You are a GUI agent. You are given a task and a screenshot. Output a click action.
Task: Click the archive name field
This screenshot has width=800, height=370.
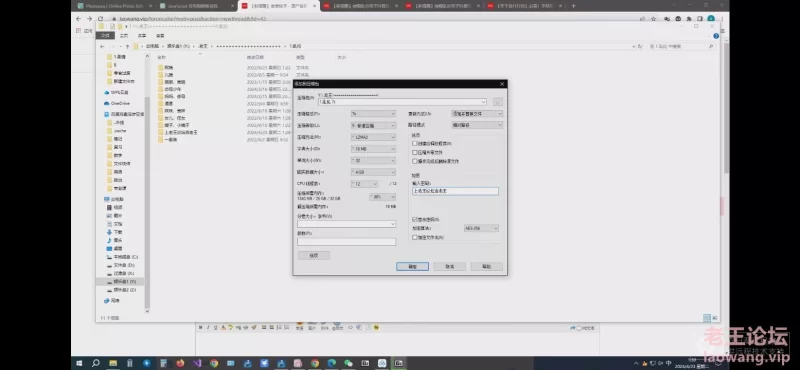402,102
